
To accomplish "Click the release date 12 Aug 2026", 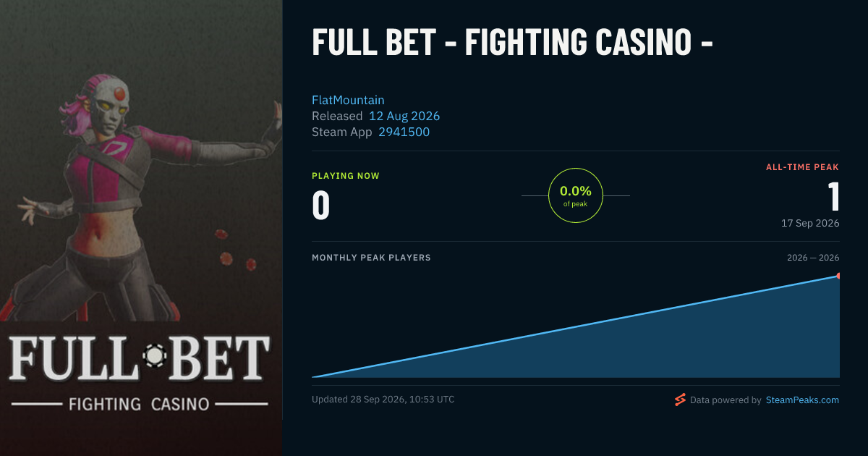I will tap(404, 116).
